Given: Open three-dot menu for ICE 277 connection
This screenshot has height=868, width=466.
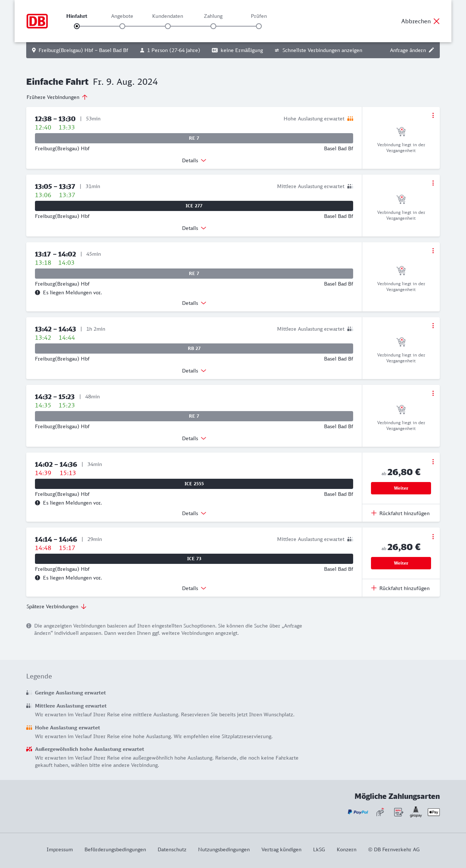Looking at the screenshot, I should pyautogui.click(x=433, y=183).
